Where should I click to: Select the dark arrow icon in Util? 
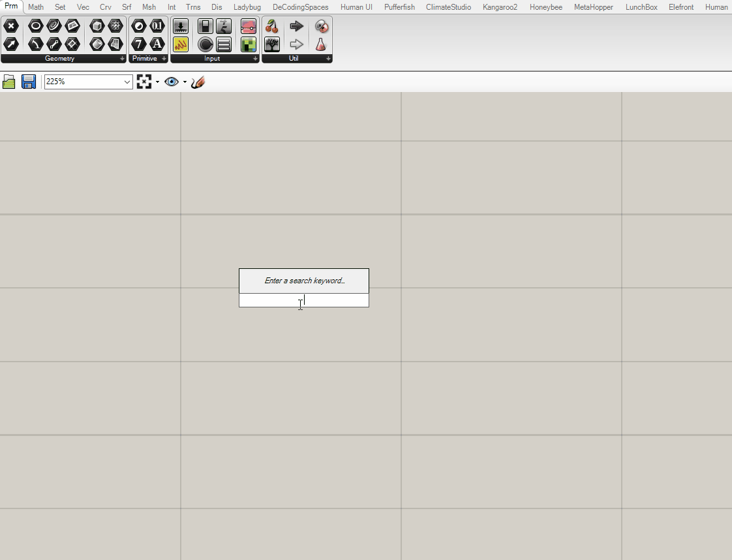296,26
